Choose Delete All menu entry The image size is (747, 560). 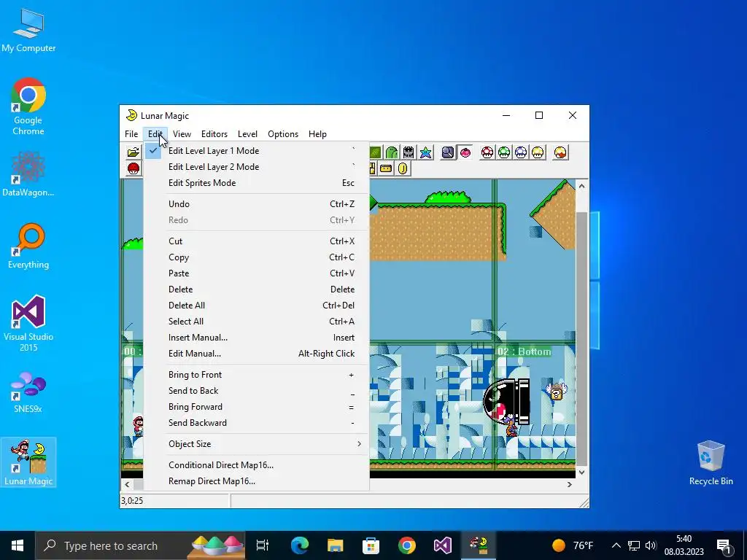pyautogui.click(x=256, y=306)
